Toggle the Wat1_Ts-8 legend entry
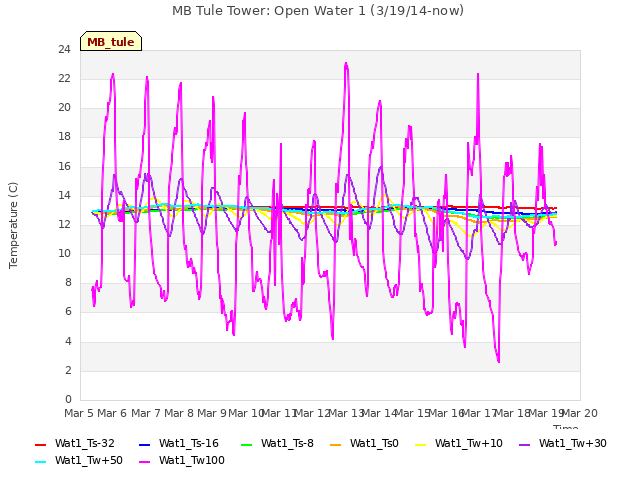640x480 pixels. (277, 443)
